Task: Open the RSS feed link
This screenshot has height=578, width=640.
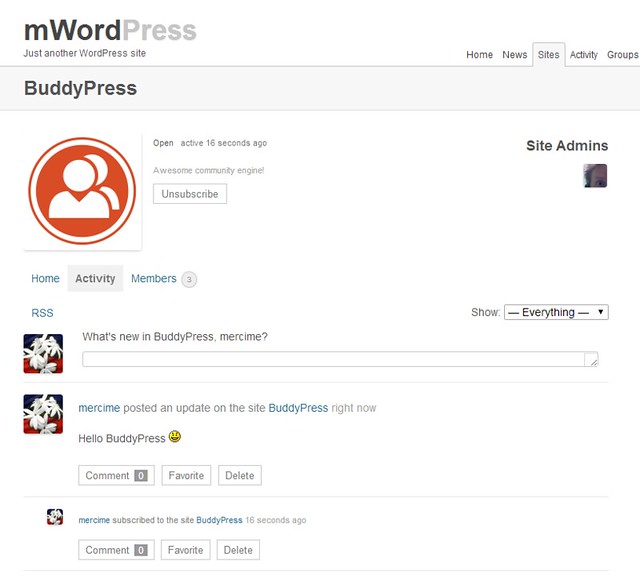Action: click(x=42, y=313)
